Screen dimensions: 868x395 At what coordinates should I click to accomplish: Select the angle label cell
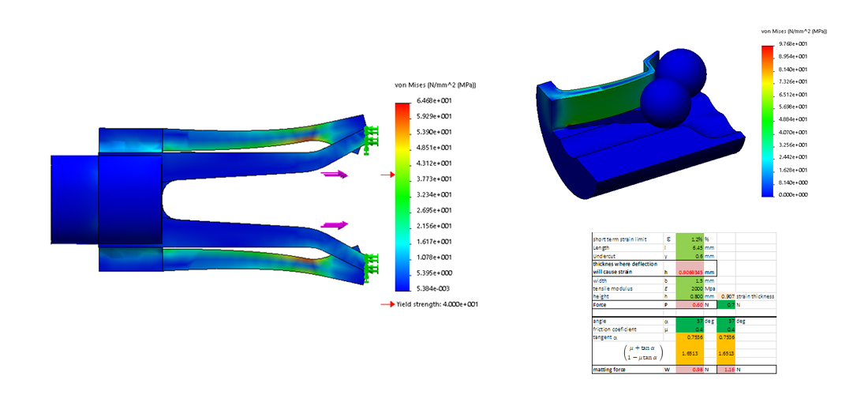(628, 322)
